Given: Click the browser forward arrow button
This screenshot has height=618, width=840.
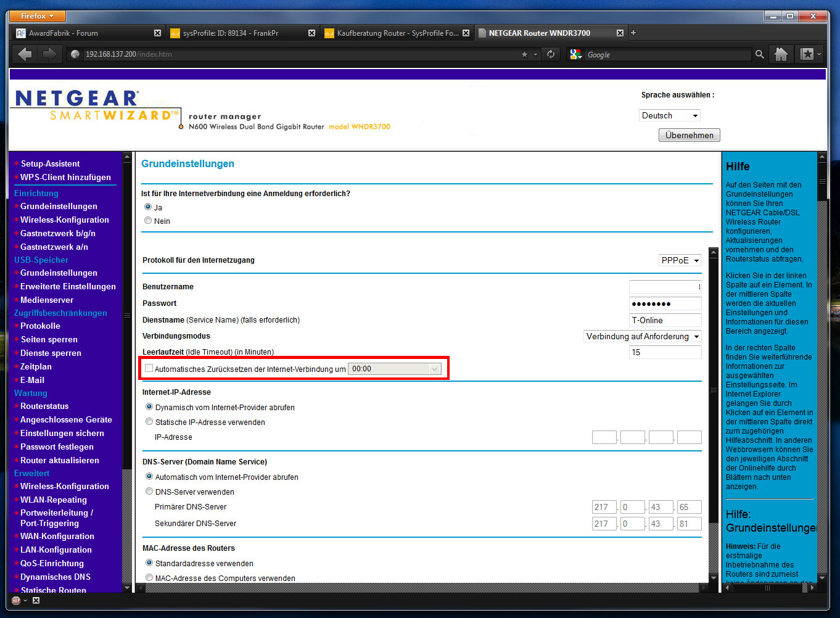Looking at the screenshot, I should coord(49,54).
